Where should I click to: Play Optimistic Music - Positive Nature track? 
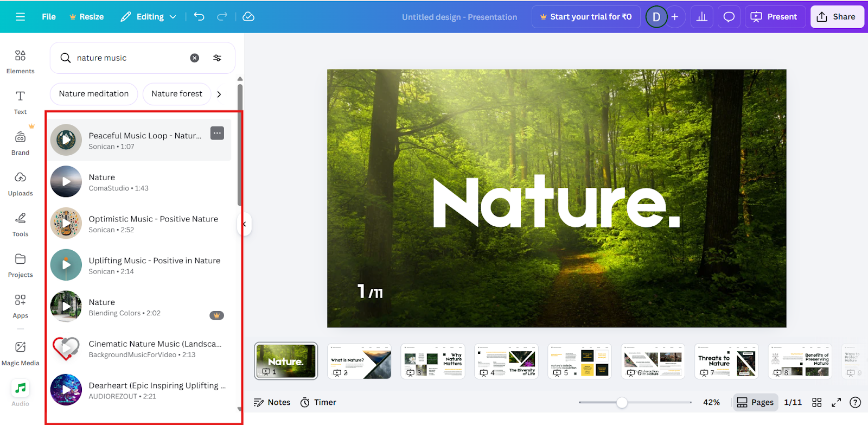pyautogui.click(x=66, y=224)
